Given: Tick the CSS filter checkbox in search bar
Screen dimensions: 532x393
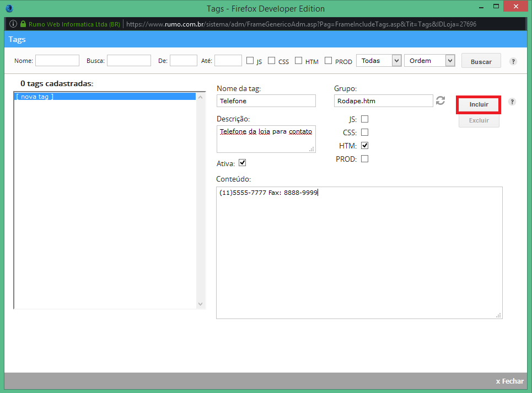Looking at the screenshot, I should point(271,61).
